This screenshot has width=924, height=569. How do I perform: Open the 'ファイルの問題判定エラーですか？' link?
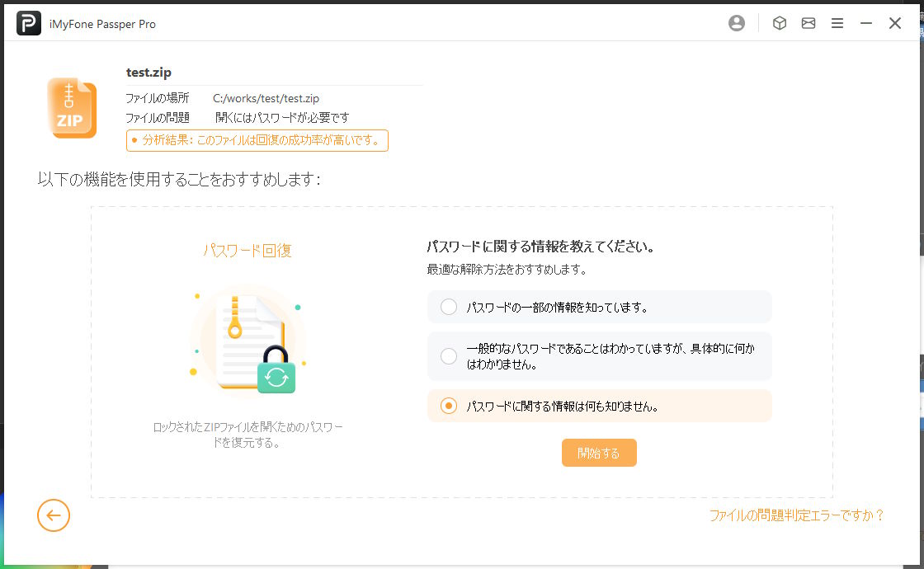click(796, 515)
